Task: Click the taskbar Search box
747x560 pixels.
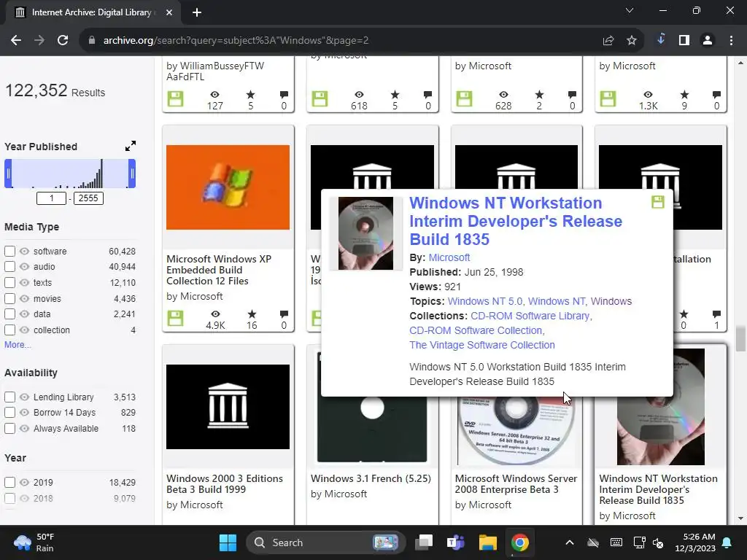Action: pyautogui.click(x=325, y=542)
